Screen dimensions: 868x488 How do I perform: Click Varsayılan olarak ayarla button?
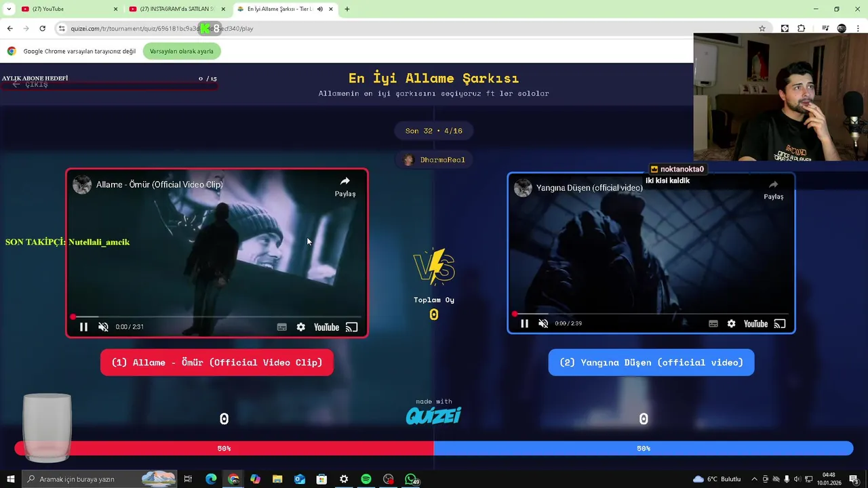[182, 52]
